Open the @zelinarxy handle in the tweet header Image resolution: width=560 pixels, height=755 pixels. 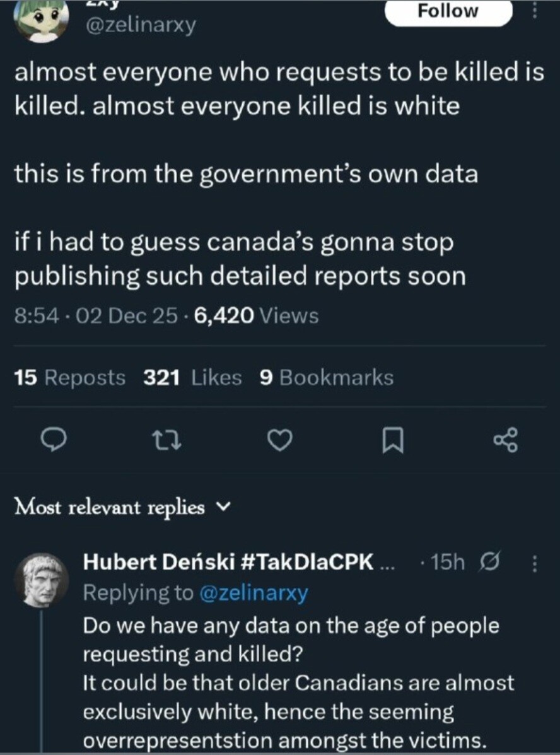click(x=140, y=25)
